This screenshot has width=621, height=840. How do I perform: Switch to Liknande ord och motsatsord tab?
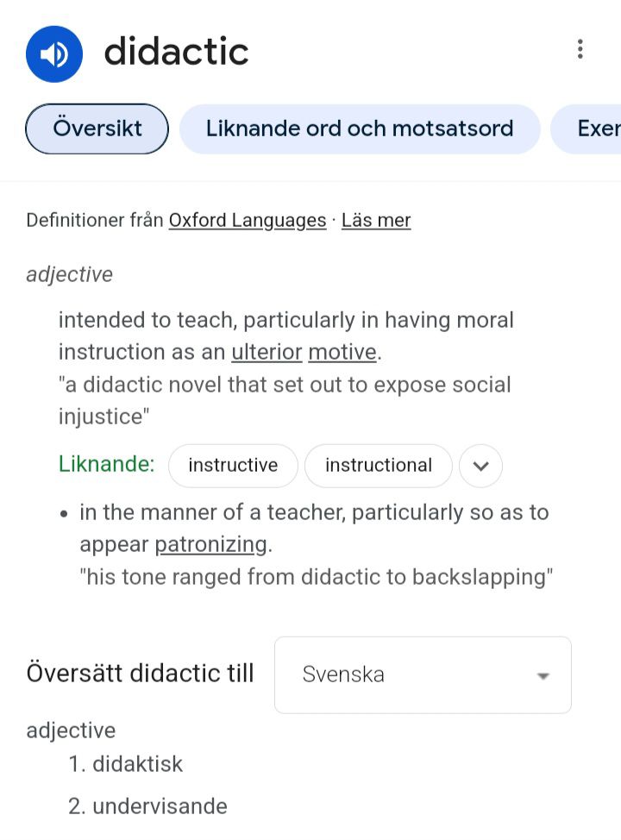[x=360, y=129]
